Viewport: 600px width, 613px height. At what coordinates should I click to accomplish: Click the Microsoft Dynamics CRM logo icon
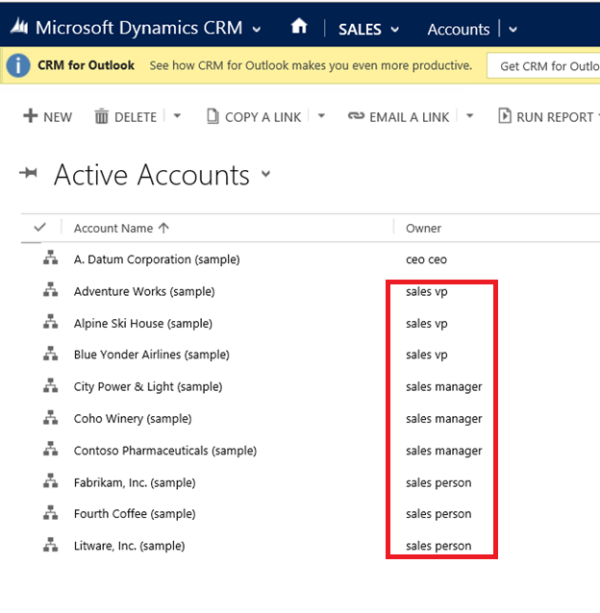(19, 27)
